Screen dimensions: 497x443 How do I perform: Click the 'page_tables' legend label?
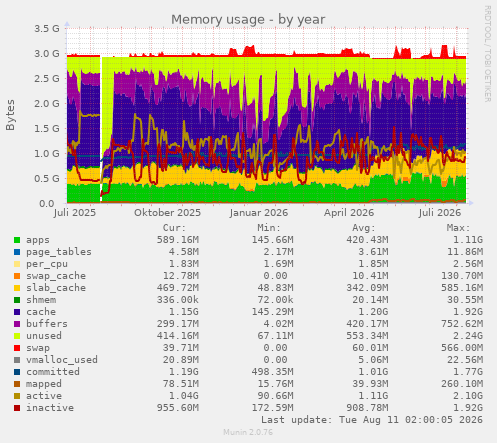(59, 252)
